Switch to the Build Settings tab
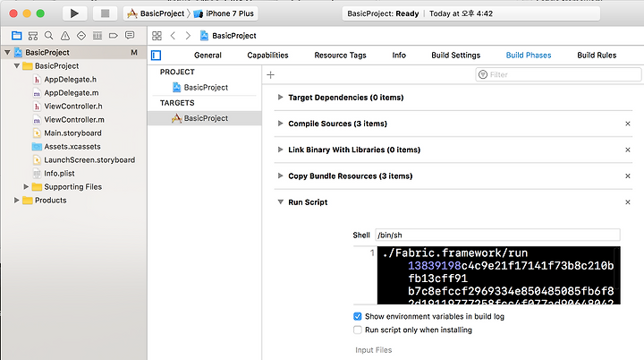 pyautogui.click(x=456, y=56)
